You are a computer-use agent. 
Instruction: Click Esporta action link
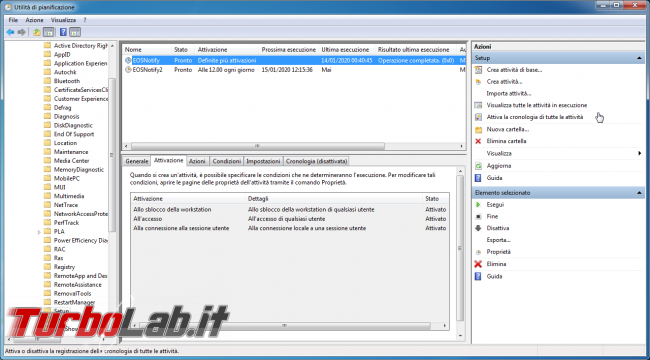point(499,240)
